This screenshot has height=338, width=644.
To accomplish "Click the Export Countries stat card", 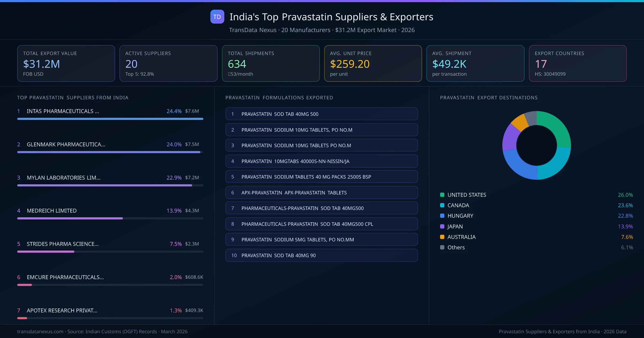I will [577, 63].
